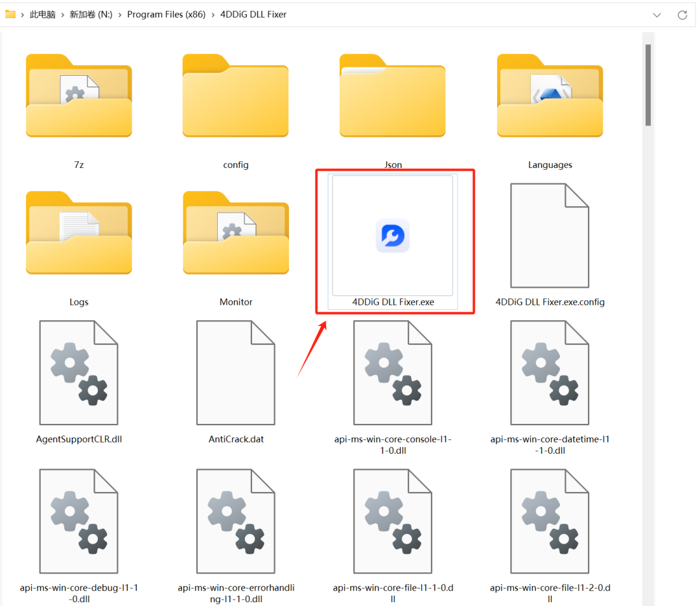
Task: Click the AntiCrack.dat file name
Action: point(236,439)
